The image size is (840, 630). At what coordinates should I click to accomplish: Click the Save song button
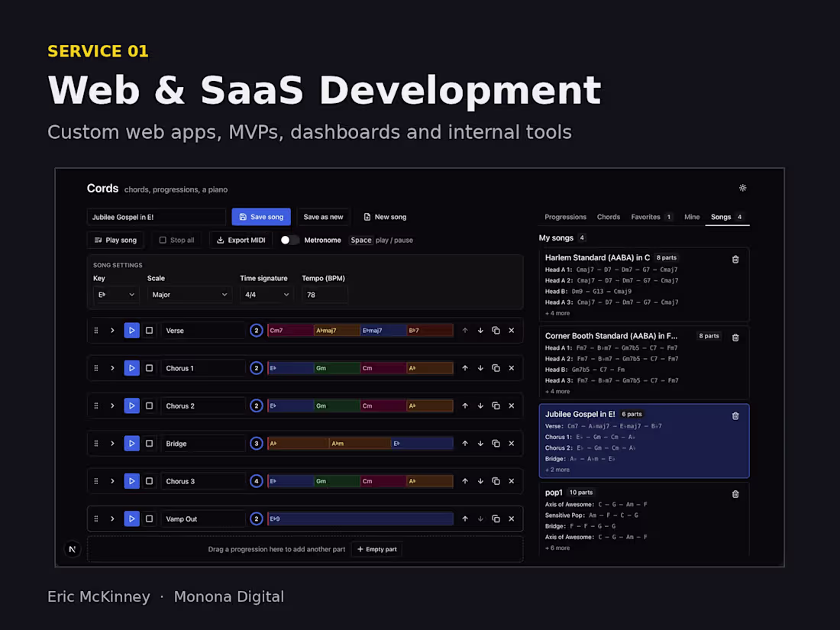tap(261, 217)
